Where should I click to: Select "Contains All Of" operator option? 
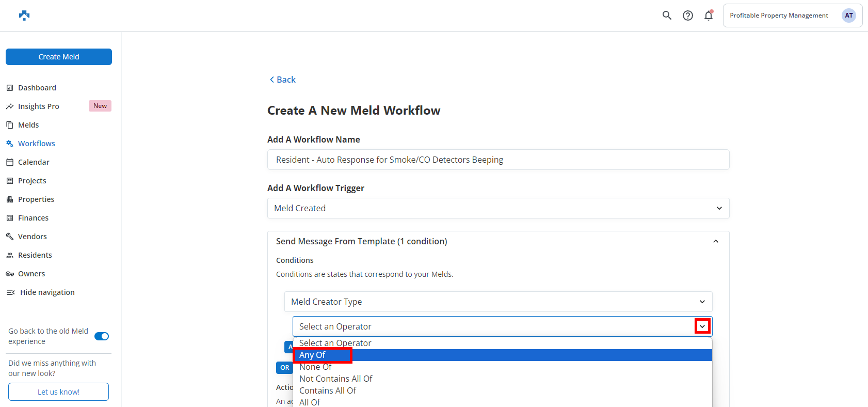tap(328, 390)
